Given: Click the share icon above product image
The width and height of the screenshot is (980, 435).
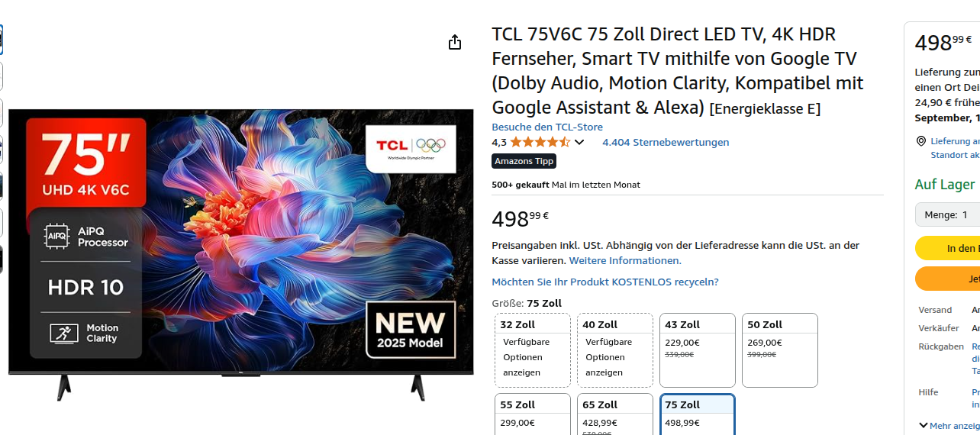Looking at the screenshot, I should point(455,42).
